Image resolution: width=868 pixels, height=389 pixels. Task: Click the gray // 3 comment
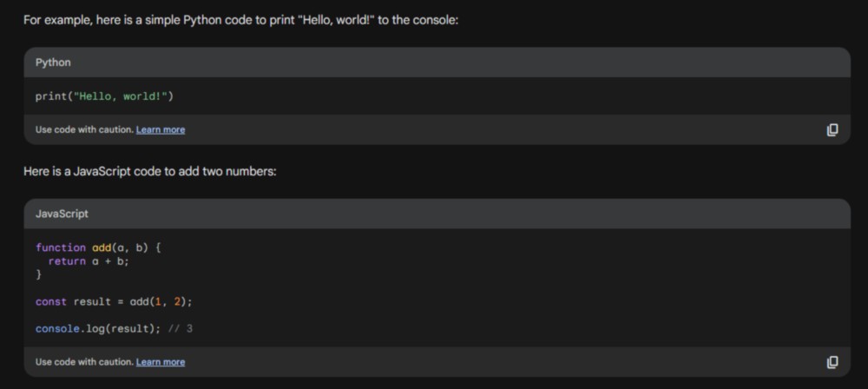point(181,328)
